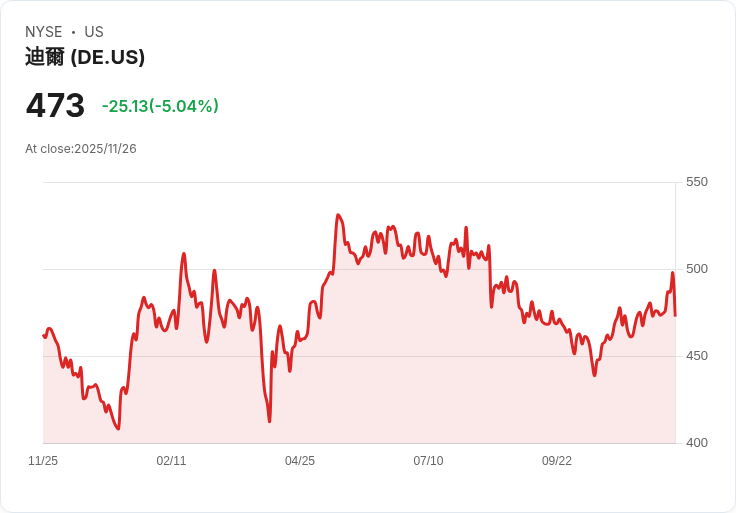Select the 02/11 date axis label
The width and height of the screenshot is (736, 513).
pos(171,461)
